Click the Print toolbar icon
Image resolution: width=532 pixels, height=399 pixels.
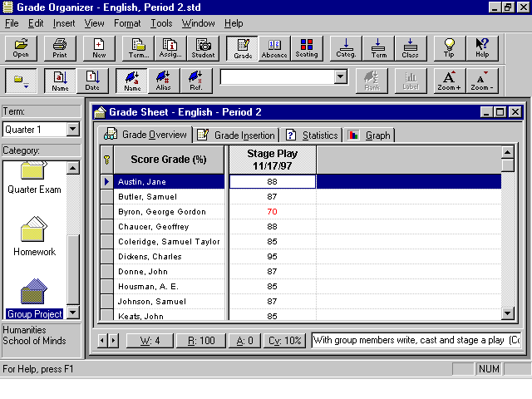[x=60, y=48]
